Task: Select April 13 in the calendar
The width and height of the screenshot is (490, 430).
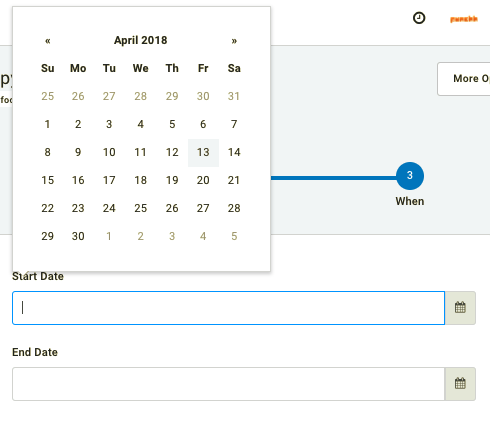Action: click(x=203, y=152)
